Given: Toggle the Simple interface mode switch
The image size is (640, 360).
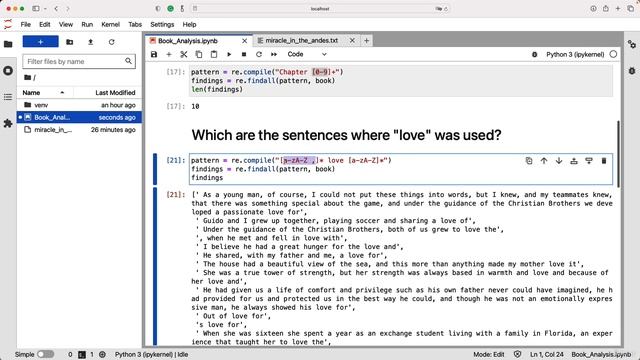Looking at the screenshot, I should (x=45, y=354).
